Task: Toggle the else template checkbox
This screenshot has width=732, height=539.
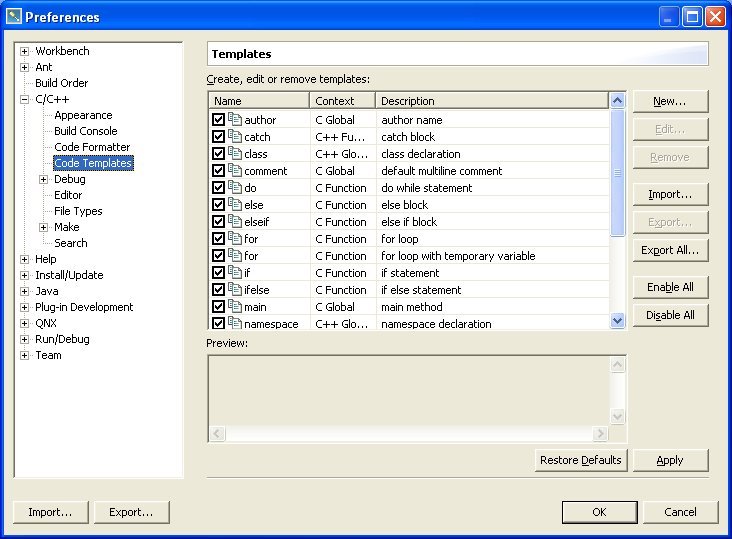Action: (219, 205)
